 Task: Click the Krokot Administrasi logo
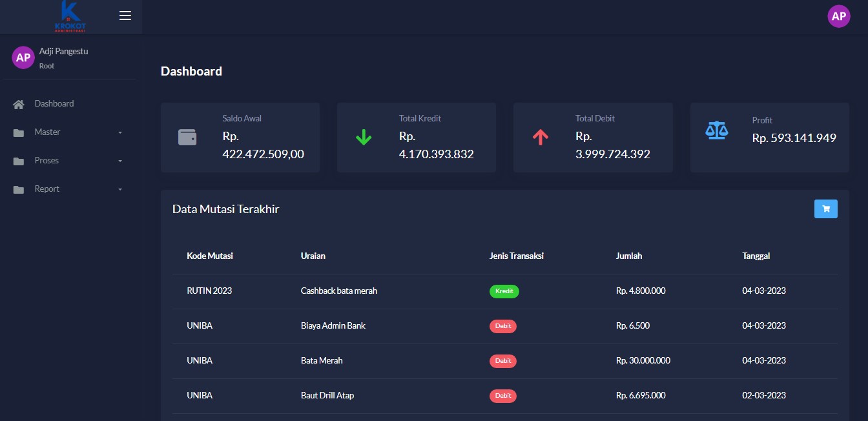click(70, 16)
